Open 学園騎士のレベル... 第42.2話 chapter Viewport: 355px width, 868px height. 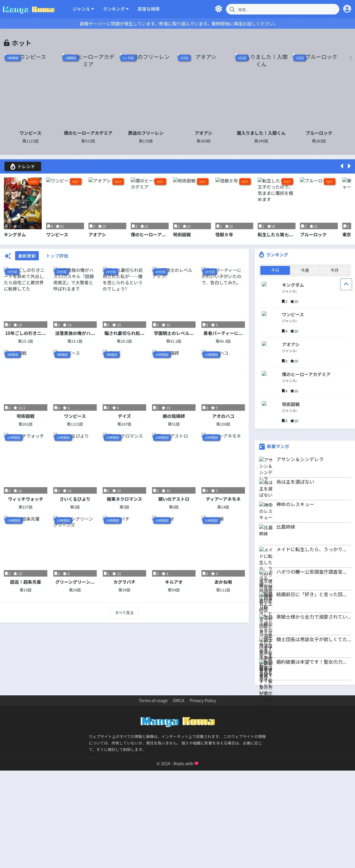coord(174,341)
